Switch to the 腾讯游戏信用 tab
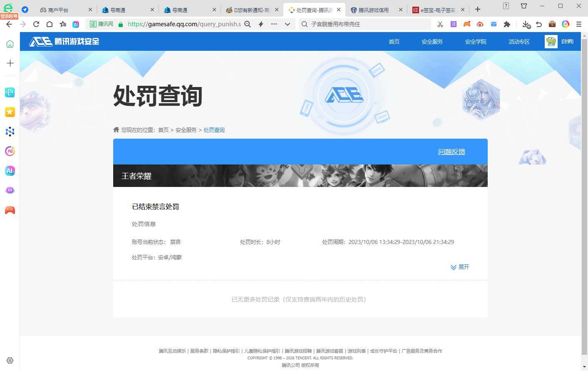 coord(374,9)
